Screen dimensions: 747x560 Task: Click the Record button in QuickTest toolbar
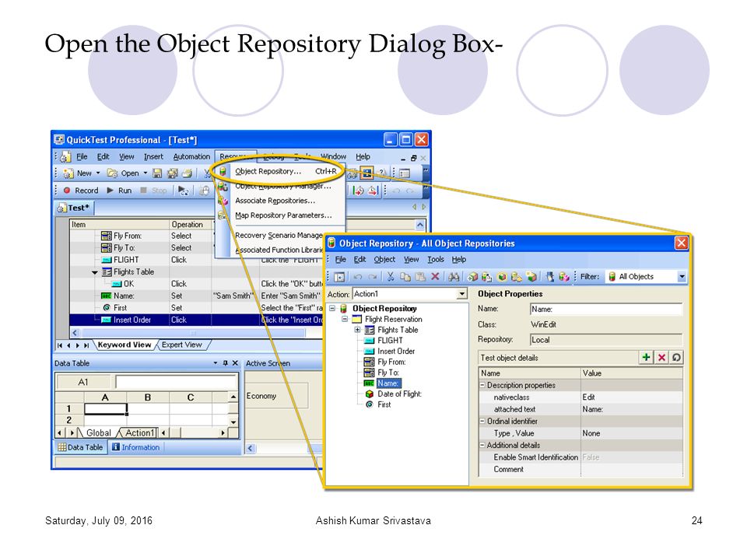pos(81,191)
